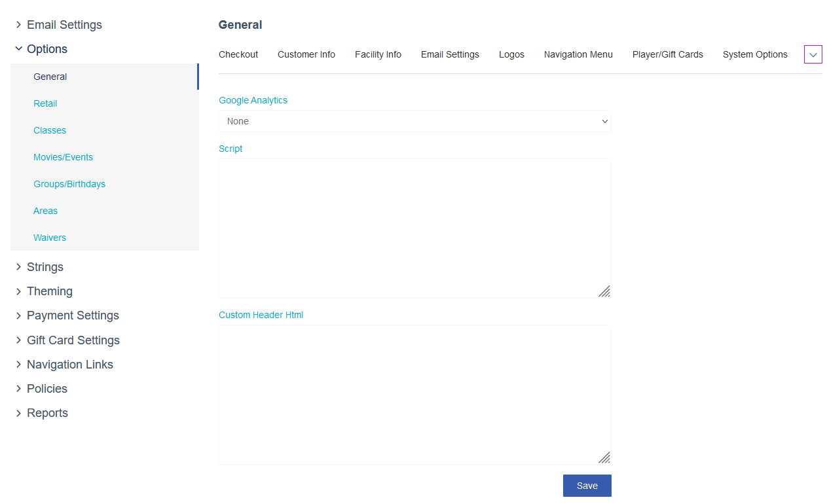
Task: Open the Areas options page
Action: tap(46, 211)
